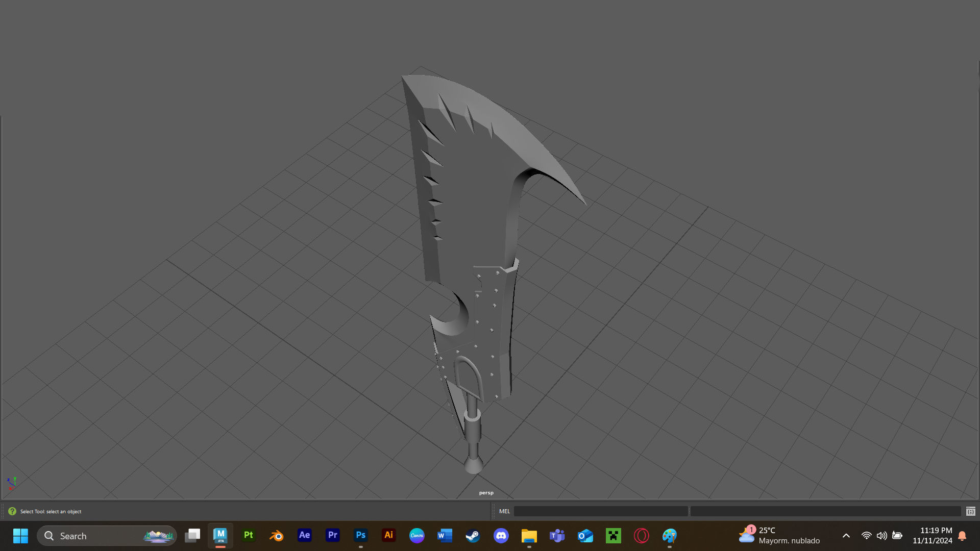Screen dimensions: 980x551
Task: Open the clock showing 11:19 PM
Action: click(933, 536)
